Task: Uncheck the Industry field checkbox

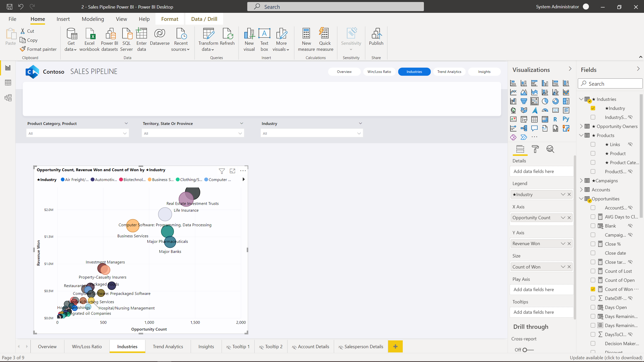Action: click(x=593, y=108)
